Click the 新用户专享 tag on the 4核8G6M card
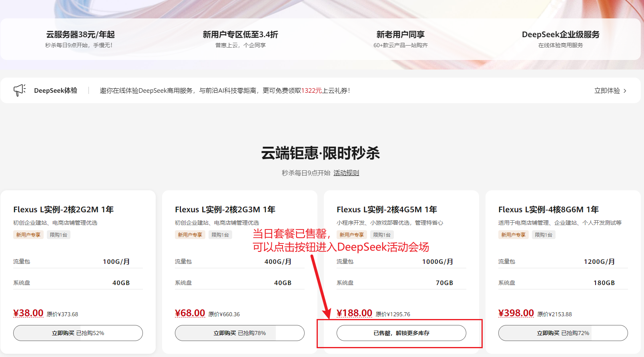The height and width of the screenshot is (357, 644). pos(514,235)
